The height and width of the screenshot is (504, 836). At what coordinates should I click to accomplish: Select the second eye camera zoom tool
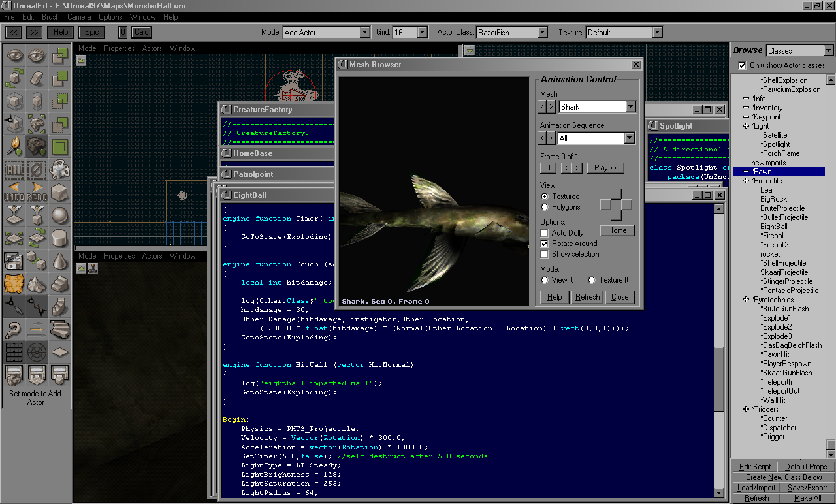[x=37, y=56]
